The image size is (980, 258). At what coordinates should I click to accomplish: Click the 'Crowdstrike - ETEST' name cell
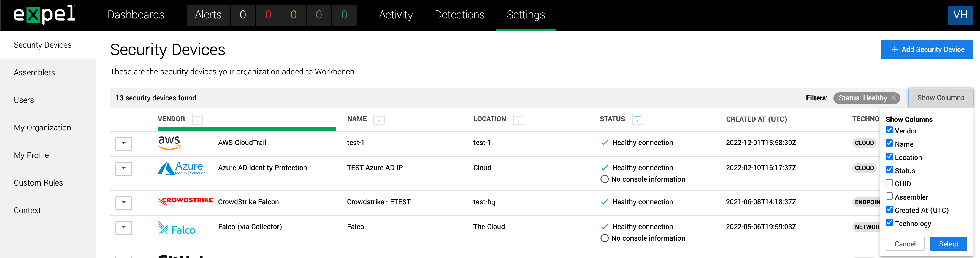(x=378, y=202)
